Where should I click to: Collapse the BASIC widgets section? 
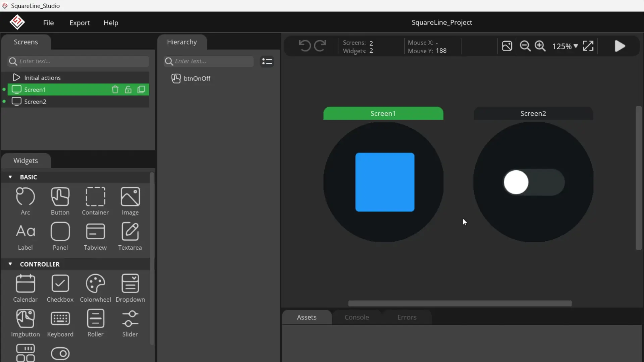click(10, 177)
